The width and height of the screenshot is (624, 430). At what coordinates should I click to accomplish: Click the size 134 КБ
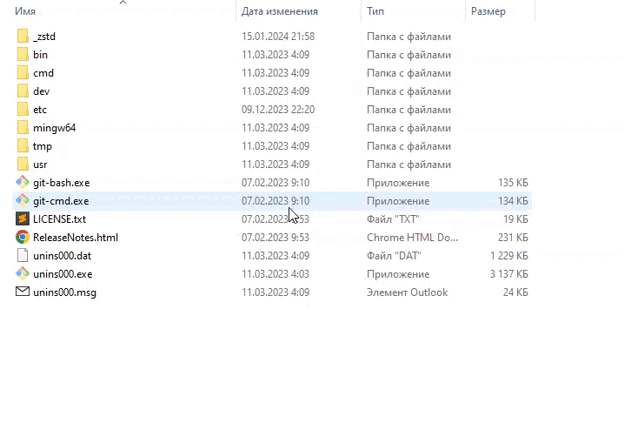513,201
